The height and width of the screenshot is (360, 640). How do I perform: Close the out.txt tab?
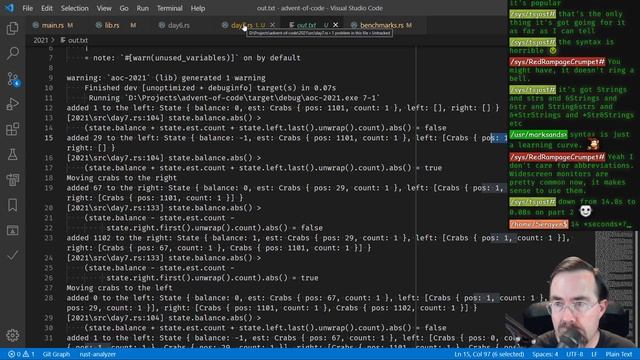[336, 25]
